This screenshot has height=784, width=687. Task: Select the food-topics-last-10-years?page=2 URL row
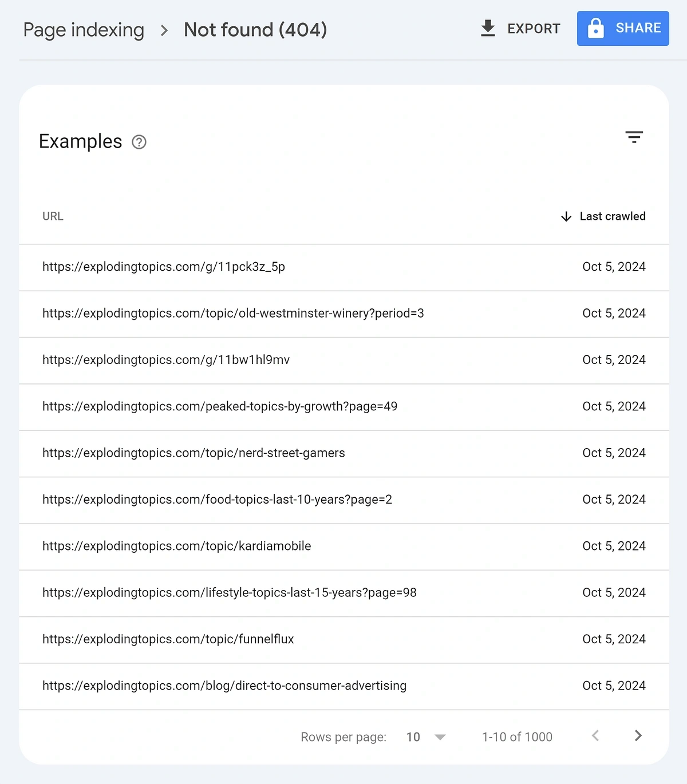(344, 500)
